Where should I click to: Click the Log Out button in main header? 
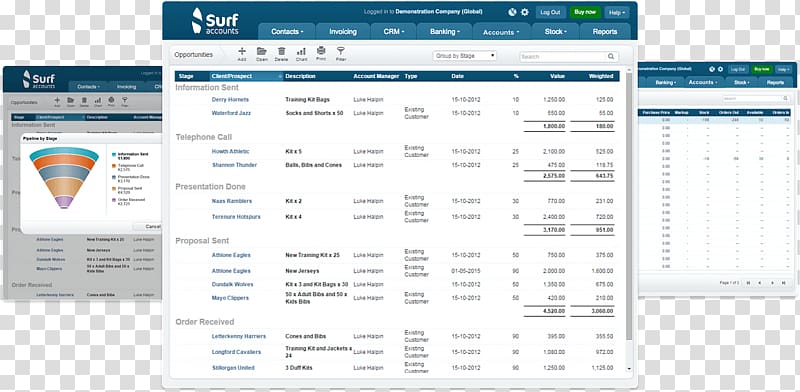(550, 12)
